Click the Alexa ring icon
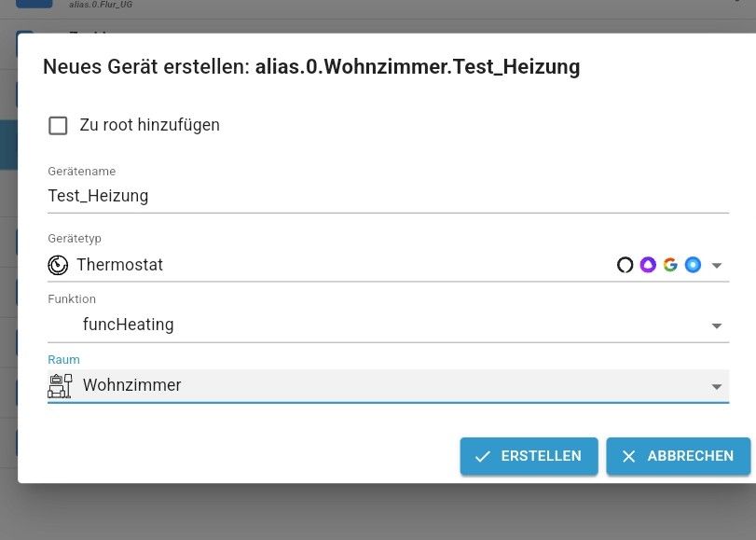This screenshot has height=540, width=756. [625, 265]
